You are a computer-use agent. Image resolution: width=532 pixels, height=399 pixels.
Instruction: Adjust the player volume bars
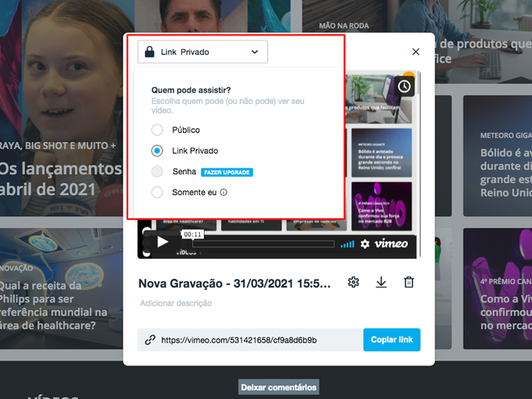[x=347, y=244]
